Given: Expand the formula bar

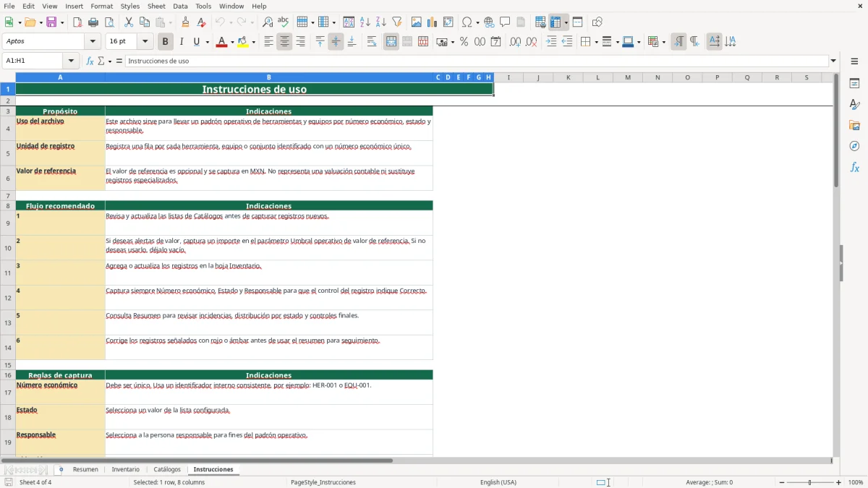Looking at the screenshot, I should tap(833, 61).
